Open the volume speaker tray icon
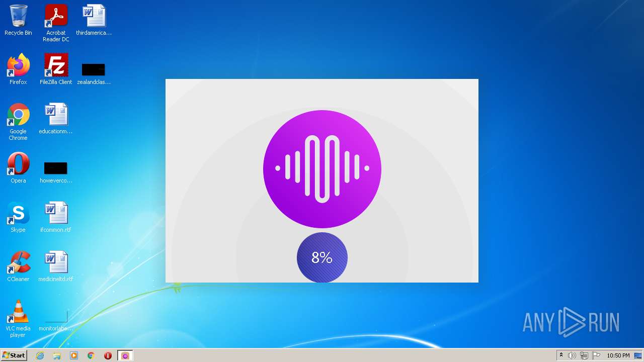 point(572,355)
